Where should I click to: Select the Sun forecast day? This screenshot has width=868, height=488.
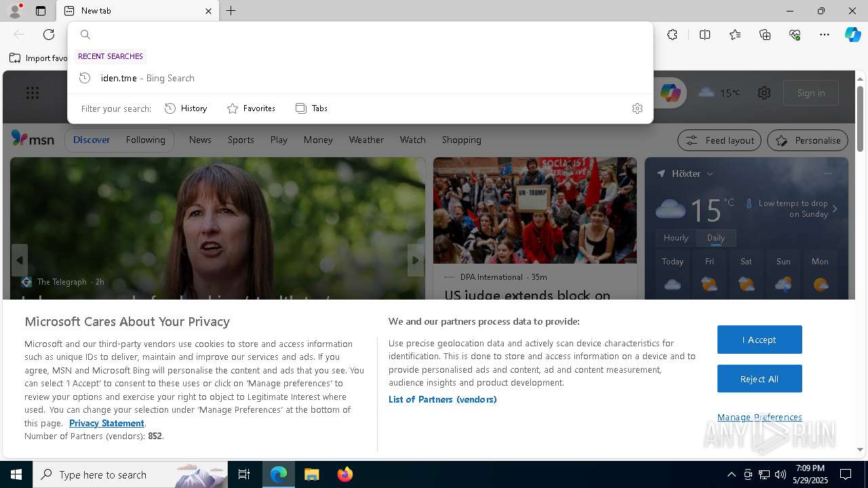coord(783,274)
